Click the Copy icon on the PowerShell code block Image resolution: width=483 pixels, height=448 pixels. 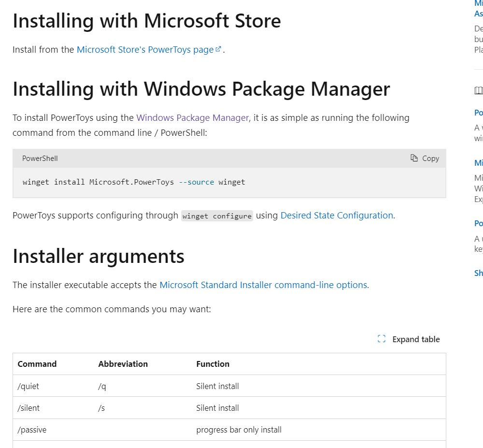tap(413, 158)
